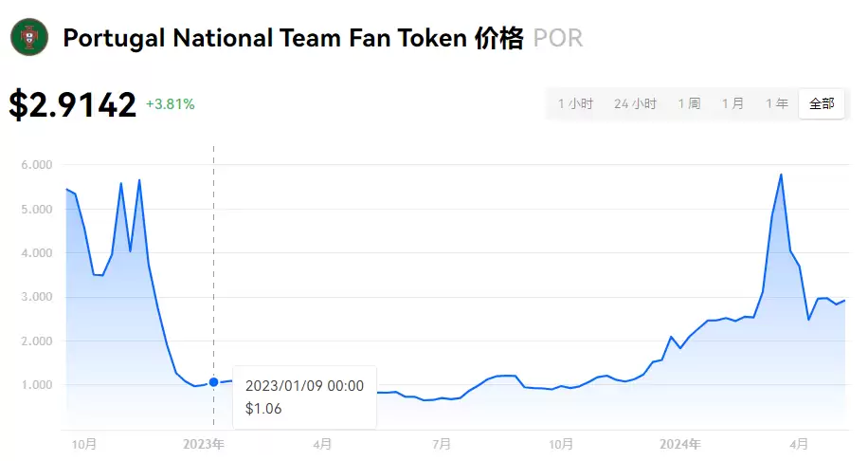Screen dimensions: 868x461
Task: Click the $2.9142 current price
Action: click(x=73, y=104)
